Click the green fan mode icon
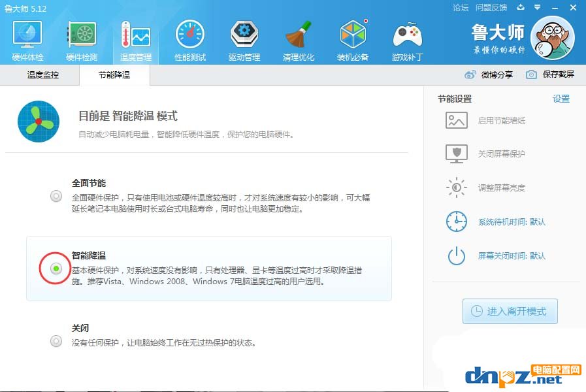The height and width of the screenshot is (392, 586). [x=39, y=122]
